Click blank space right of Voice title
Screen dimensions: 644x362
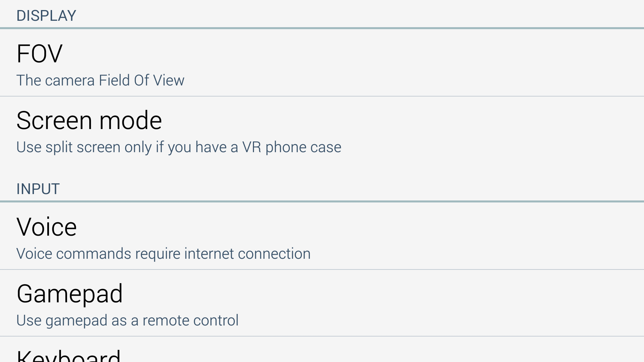369,227
